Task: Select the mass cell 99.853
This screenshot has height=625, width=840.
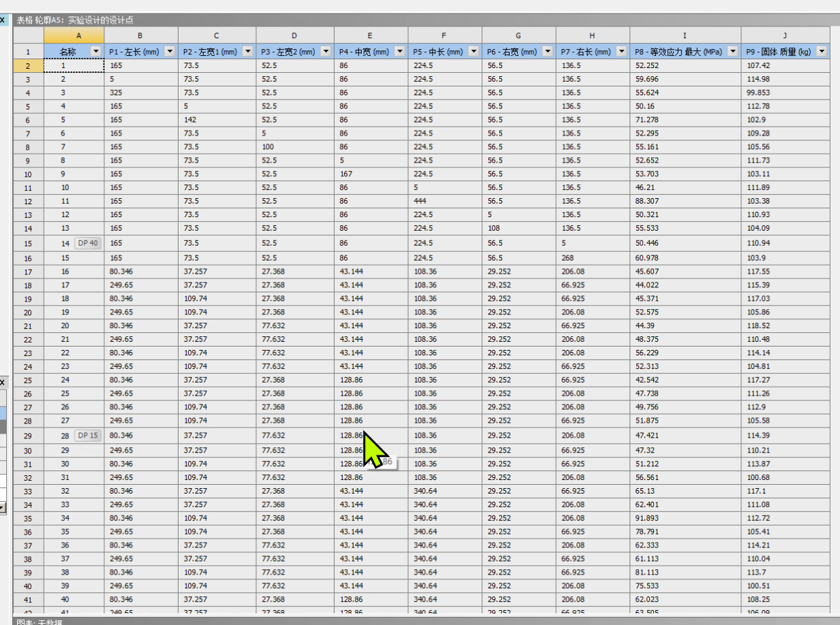Action: (x=785, y=93)
